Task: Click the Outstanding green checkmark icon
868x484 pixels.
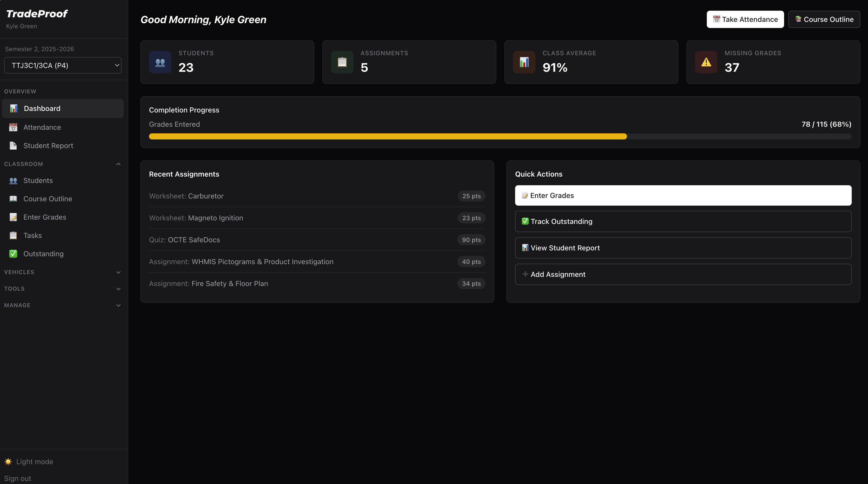Action: pos(13,254)
